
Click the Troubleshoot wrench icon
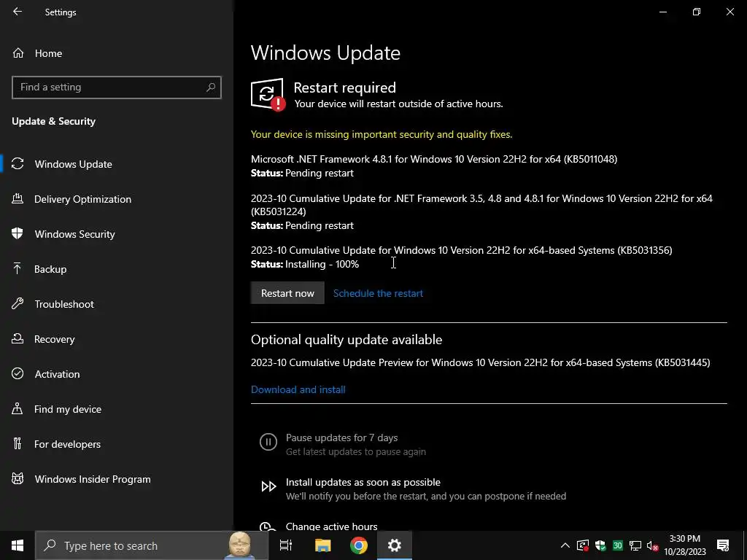(x=18, y=303)
